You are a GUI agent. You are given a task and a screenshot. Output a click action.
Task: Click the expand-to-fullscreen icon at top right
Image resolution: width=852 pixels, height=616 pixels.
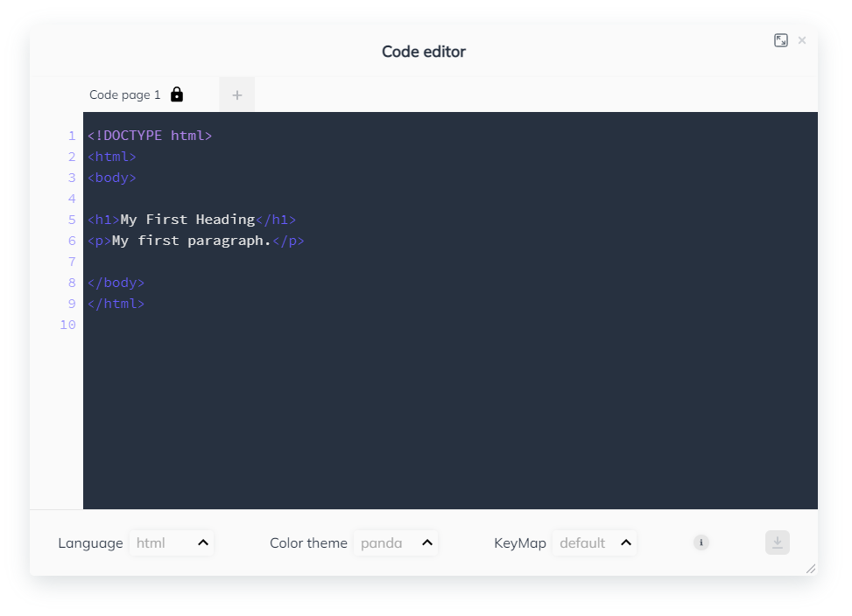pyautogui.click(x=781, y=39)
